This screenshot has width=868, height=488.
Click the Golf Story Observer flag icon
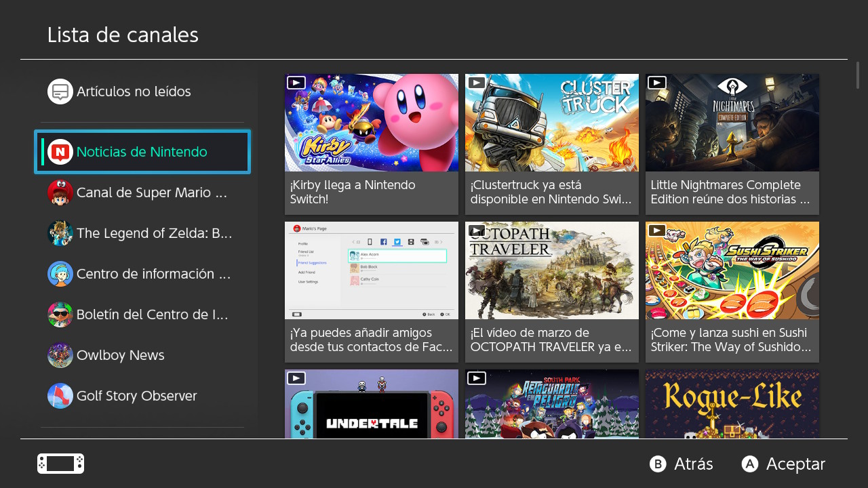[x=60, y=396]
